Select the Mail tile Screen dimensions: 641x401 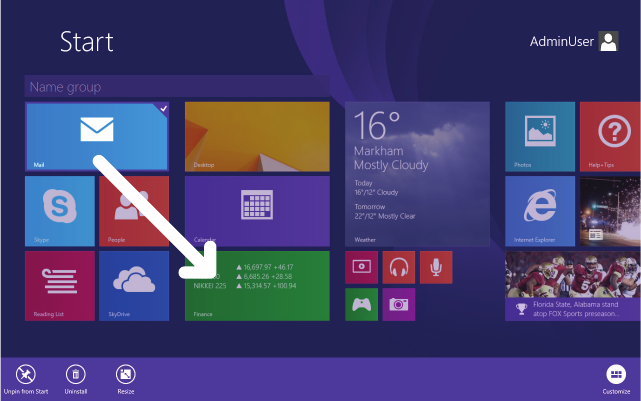pyautogui.click(x=97, y=137)
